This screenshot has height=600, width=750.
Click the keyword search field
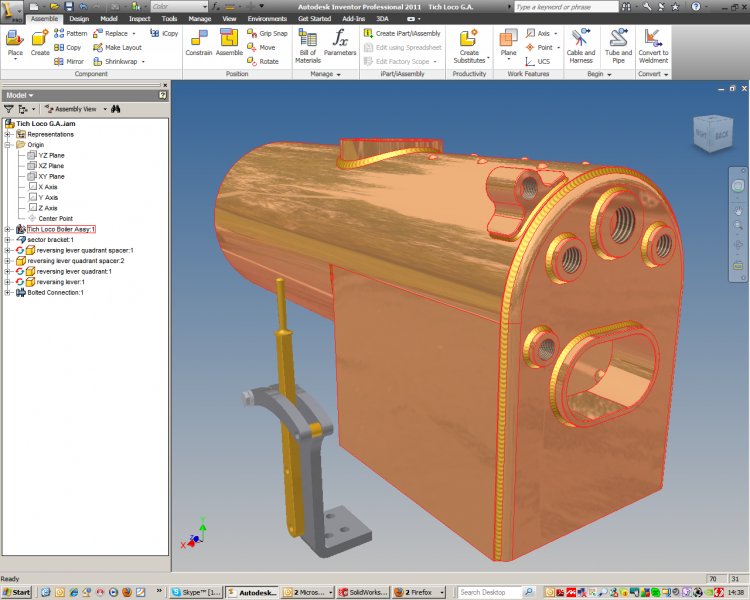point(565,6)
